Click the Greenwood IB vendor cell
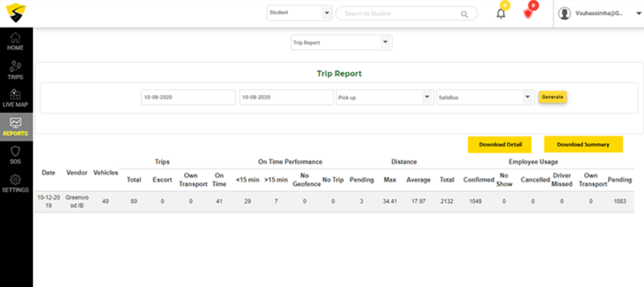 (77, 202)
